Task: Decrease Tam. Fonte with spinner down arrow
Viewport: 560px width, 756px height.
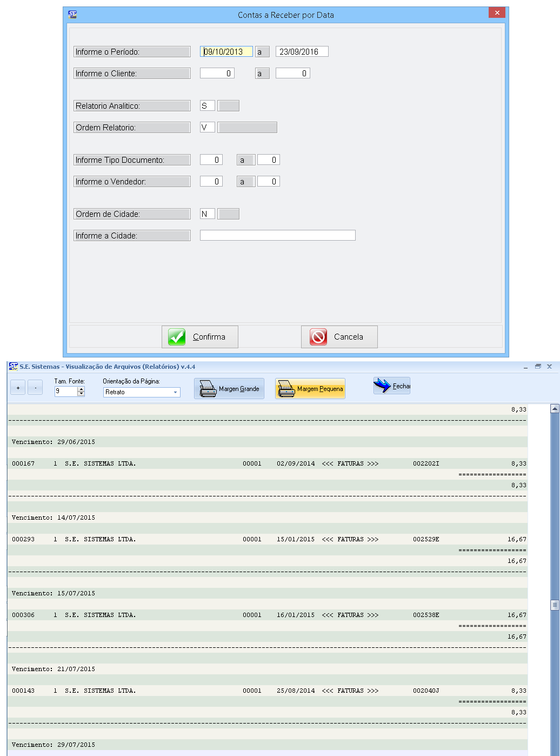Action: point(81,394)
